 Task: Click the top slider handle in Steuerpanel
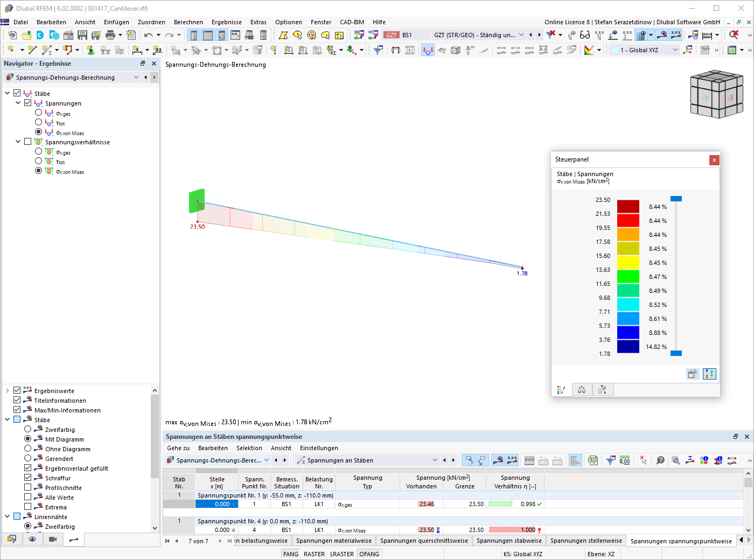click(x=676, y=199)
